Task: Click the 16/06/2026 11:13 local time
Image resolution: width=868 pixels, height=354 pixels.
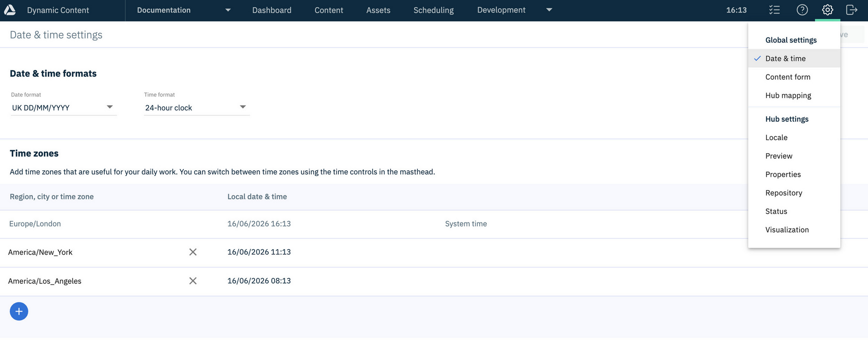Action: [x=259, y=252]
